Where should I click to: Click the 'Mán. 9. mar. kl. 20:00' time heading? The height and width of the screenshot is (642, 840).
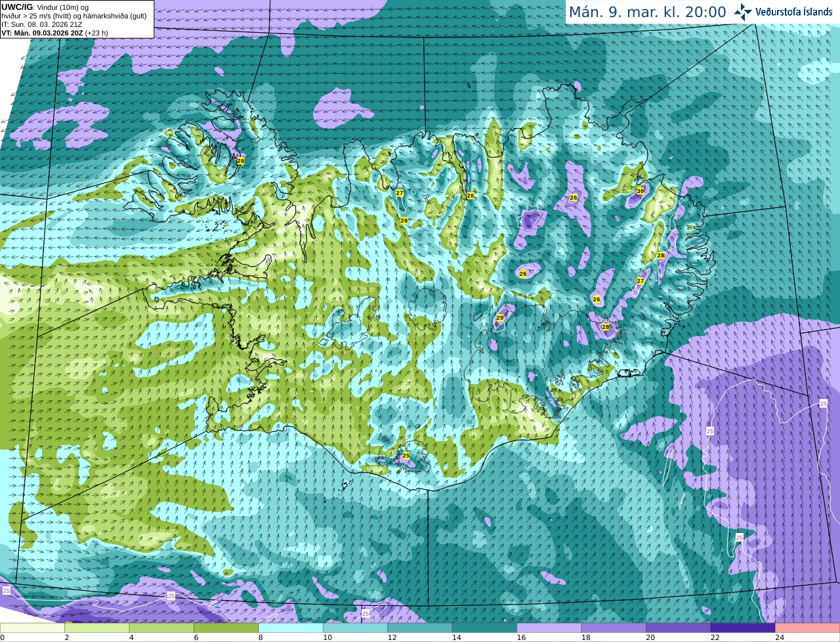pyautogui.click(x=647, y=12)
